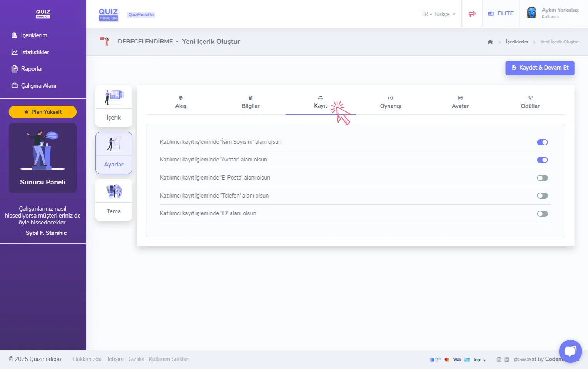Open İstatistikler in the sidebar
This screenshot has height=369, width=588.
[x=35, y=52]
